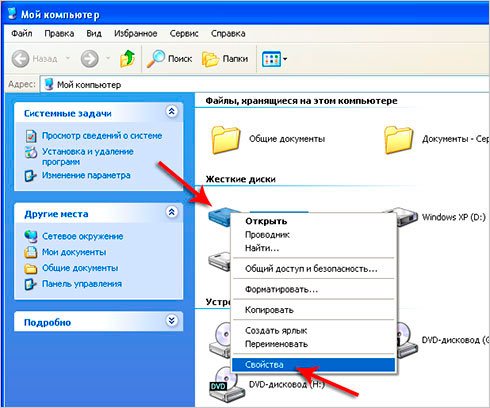Viewport: 490px width, 408px height.
Task: Click system info checklist icon
Action: (x=31, y=136)
